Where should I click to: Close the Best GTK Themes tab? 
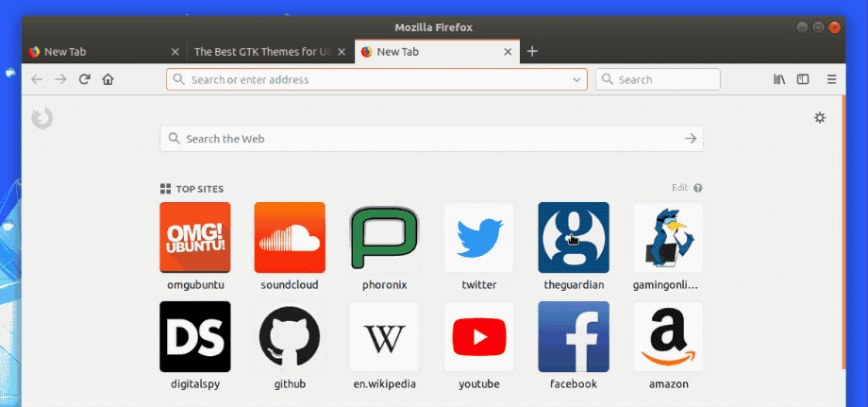click(342, 52)
